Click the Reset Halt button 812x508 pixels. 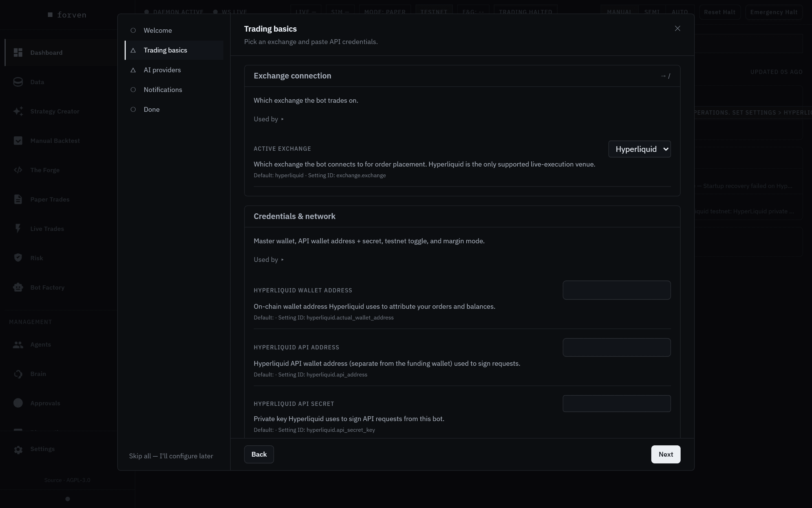tap(720, 12)
